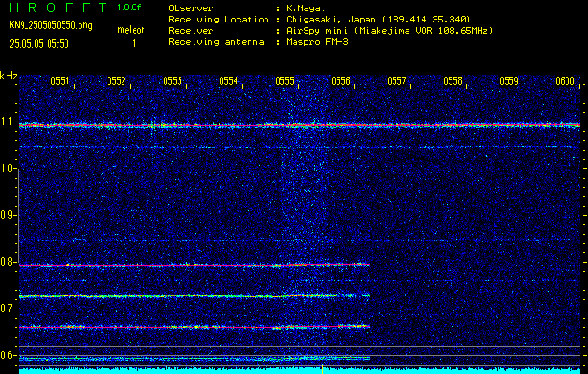Click the meteor count value 1
The image size is (588, 374).
pos(134,44)
